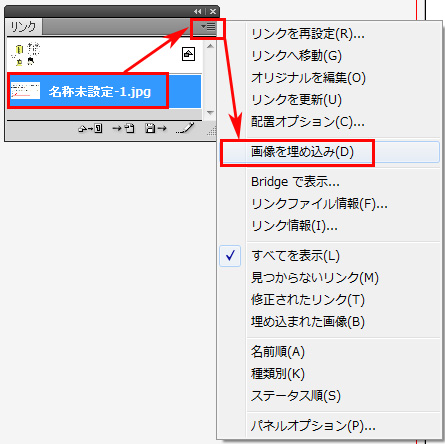Viewport: 445px width, 444px height.
Task: Click the Relink icon in the panel footer
Action: (x=90, y=128)
